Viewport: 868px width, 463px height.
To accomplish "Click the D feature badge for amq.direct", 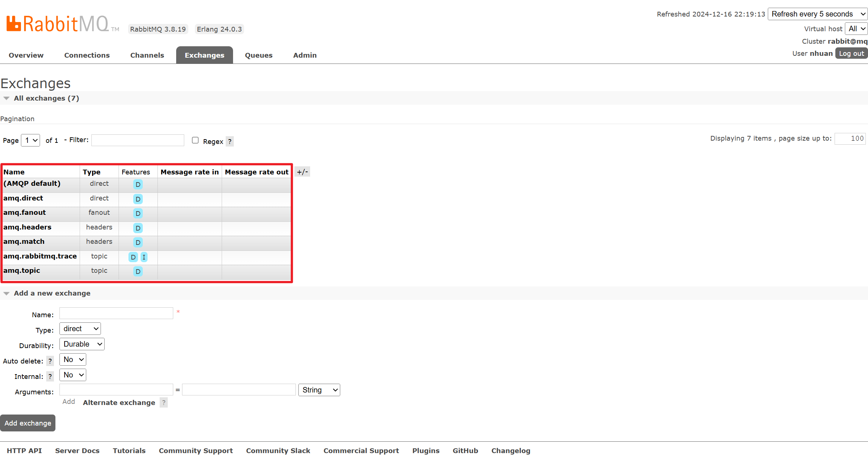I will tap(138, 199).
